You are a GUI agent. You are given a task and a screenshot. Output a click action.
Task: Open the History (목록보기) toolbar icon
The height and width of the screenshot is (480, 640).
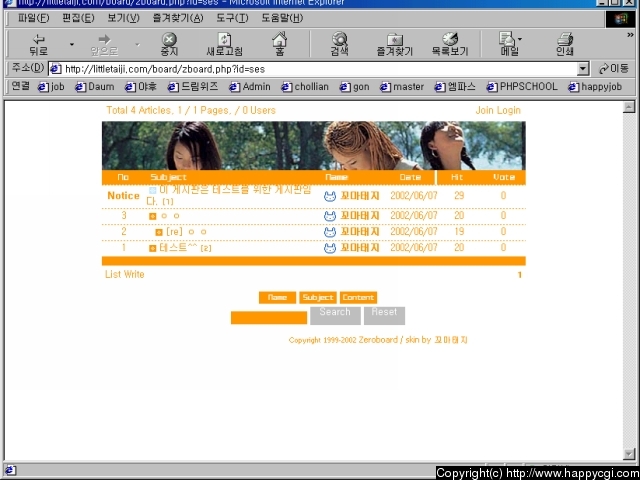point(450,44)
